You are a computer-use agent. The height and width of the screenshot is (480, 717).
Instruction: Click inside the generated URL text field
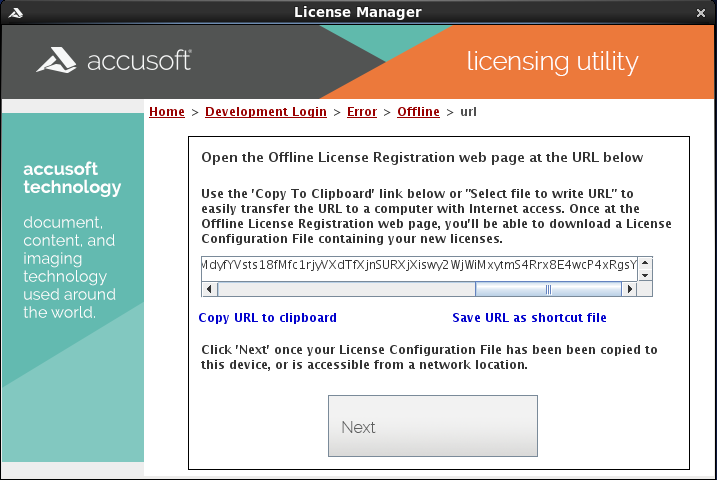(x=420, y=268)
